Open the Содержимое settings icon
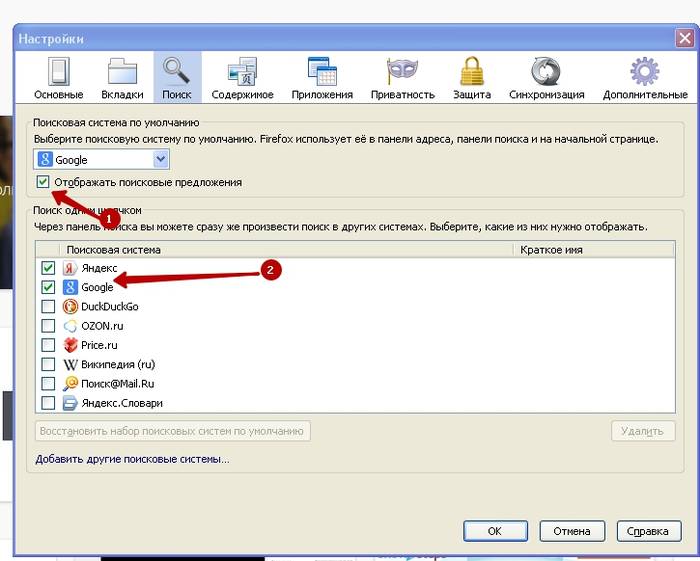Image resolution: width=700 pixels, height=561 pixels. point(243,75)
